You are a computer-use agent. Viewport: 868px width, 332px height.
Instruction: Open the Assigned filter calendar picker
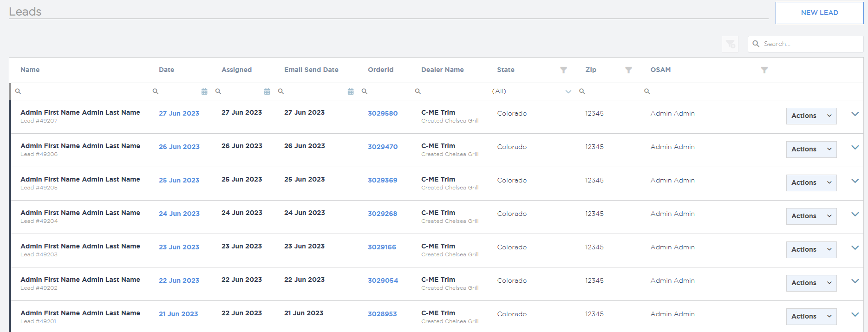click(x=267, y=91)
